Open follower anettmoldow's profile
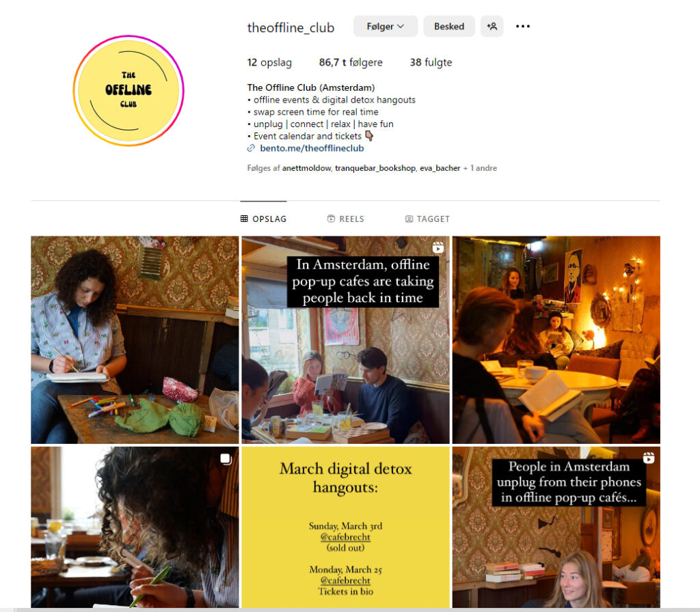The height and width of the screenshot is (612, 700). (x=307, y=168)
